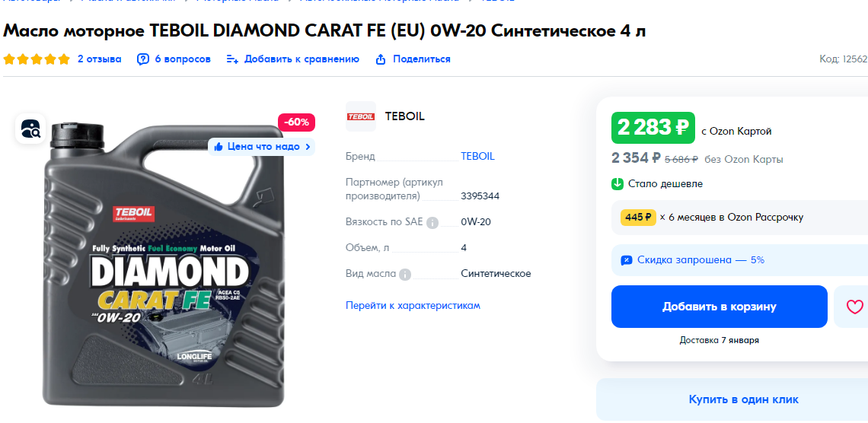Open the 'Цена что надо' badge chevron
868x423 pixels.
(x=308, y=147)
